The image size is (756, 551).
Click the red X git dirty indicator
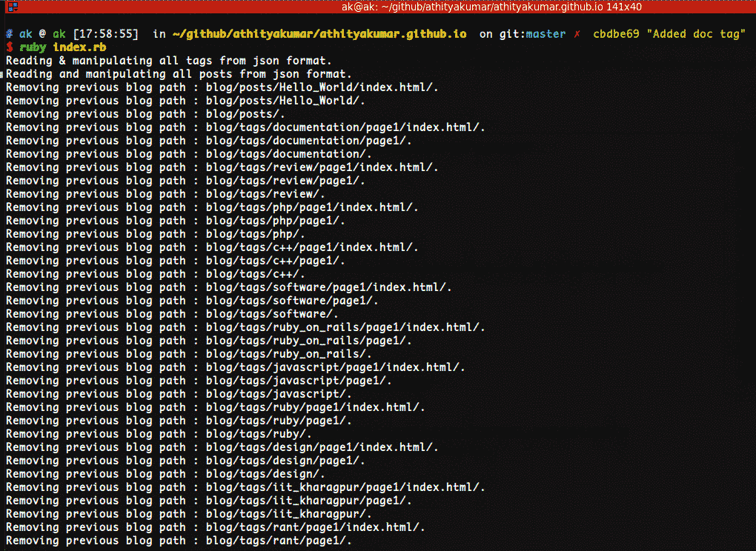[577, 34]
